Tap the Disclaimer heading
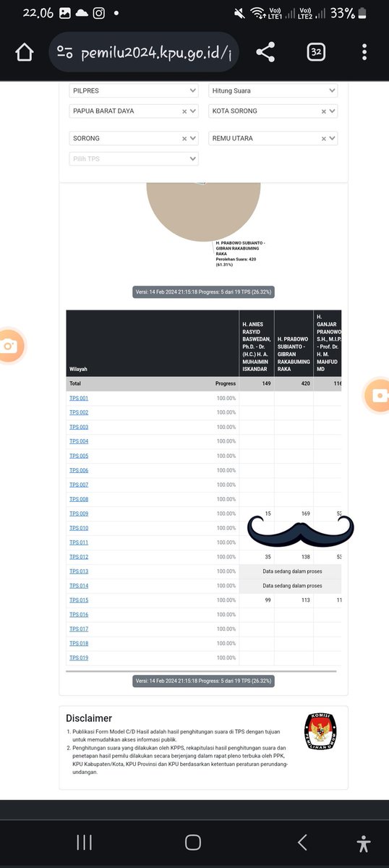Image resolution: width=389 pixels, height=868 pixels. pos(89,718)
